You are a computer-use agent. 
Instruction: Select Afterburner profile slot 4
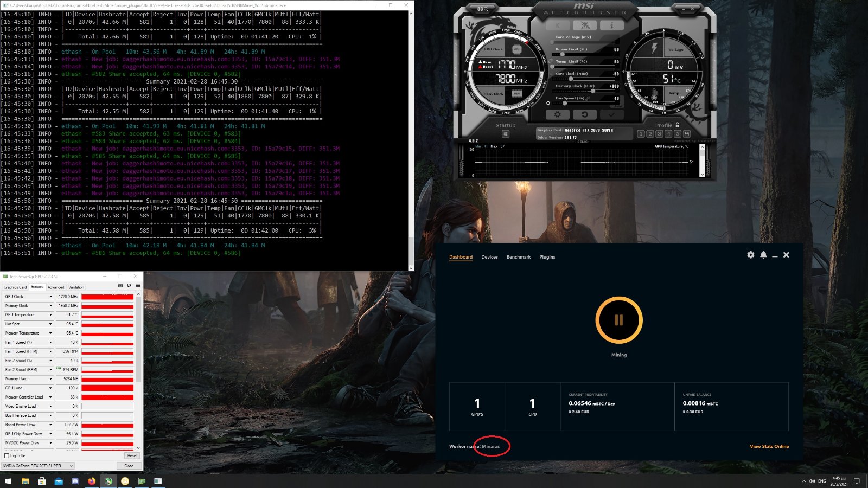click(x=668, y=133)
